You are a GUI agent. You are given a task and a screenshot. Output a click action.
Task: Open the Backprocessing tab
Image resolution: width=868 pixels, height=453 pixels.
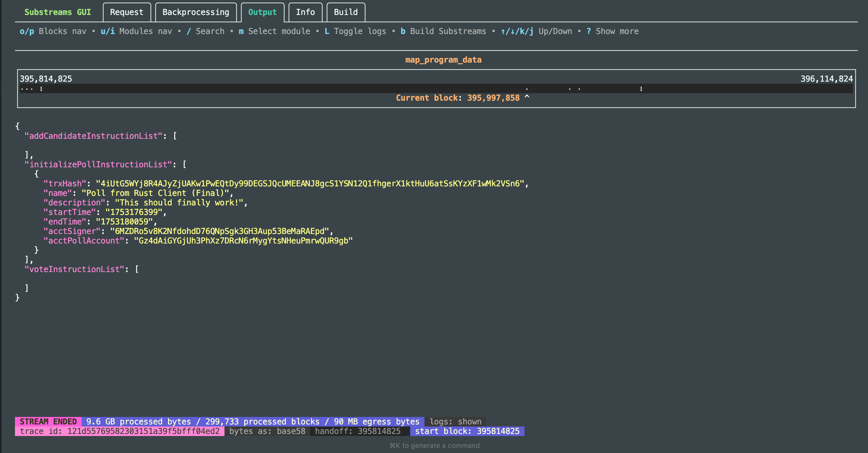196,12
